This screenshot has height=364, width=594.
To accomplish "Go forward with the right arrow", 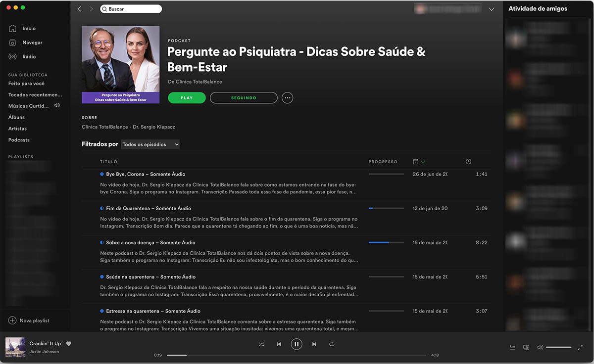I will (x=91, y=9).
